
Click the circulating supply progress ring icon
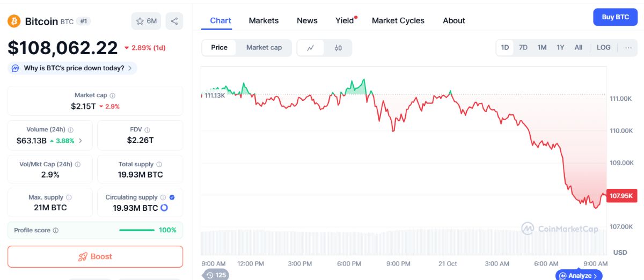click(164, 208)
